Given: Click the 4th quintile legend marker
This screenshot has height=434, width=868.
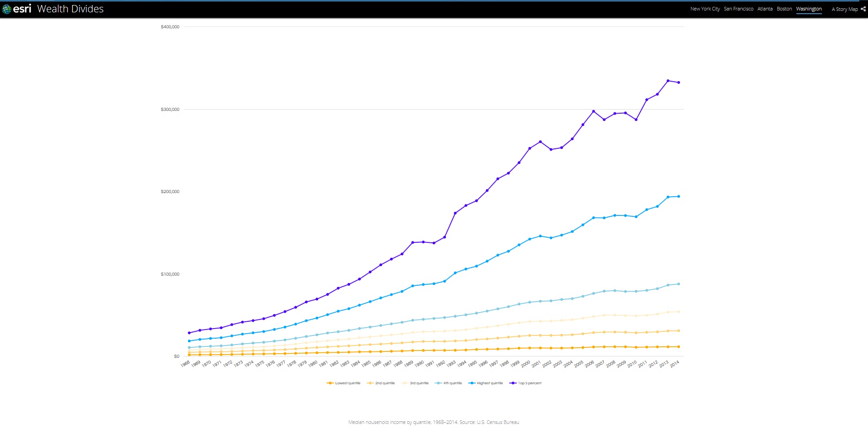Looking at the screenshot, I should (438, 383).
